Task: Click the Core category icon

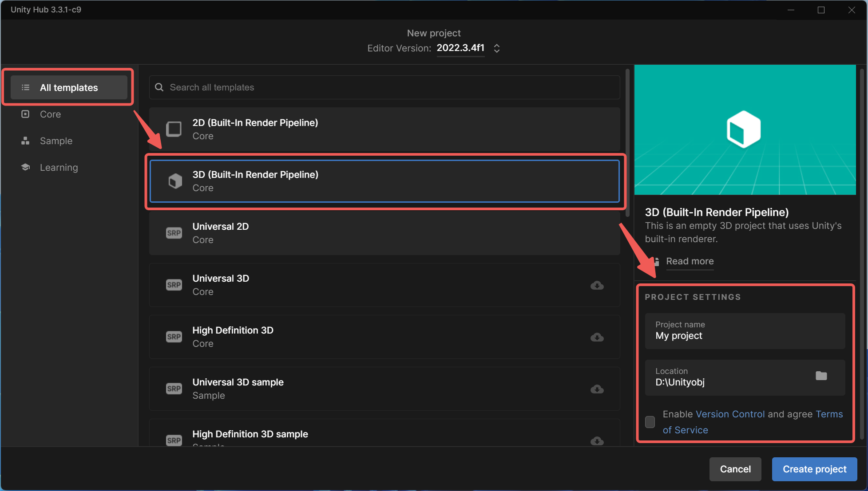Action: (25, 114)
